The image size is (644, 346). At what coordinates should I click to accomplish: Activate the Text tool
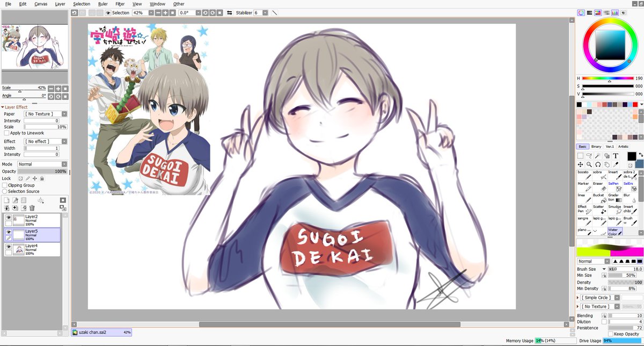(616, 156)
